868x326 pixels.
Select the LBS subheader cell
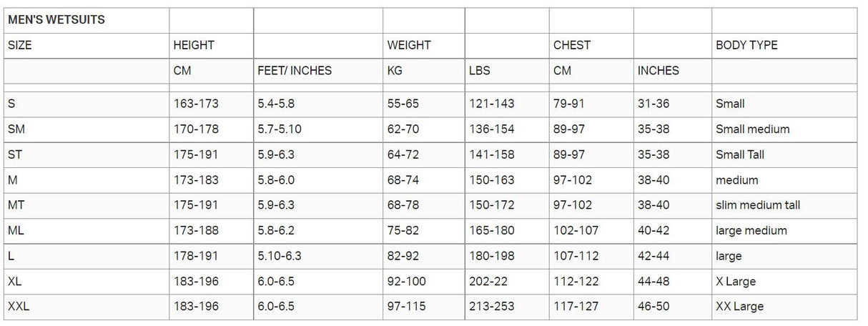coord(480,71)
